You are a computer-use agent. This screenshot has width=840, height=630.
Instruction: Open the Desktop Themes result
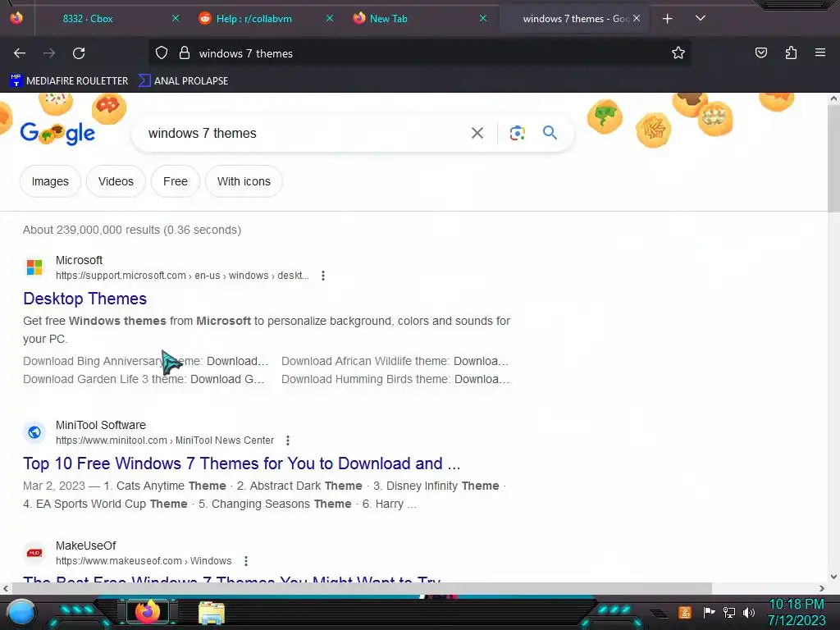pyautogui.click(x=84, y=299)
